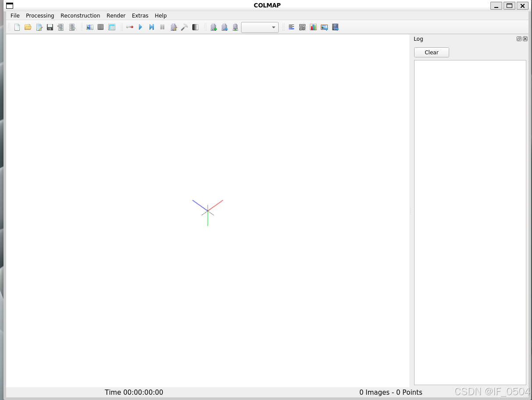The height and width of the screenshot is (400, 532).
Task: Open the Extras menu
Action: tap(140, 16)
